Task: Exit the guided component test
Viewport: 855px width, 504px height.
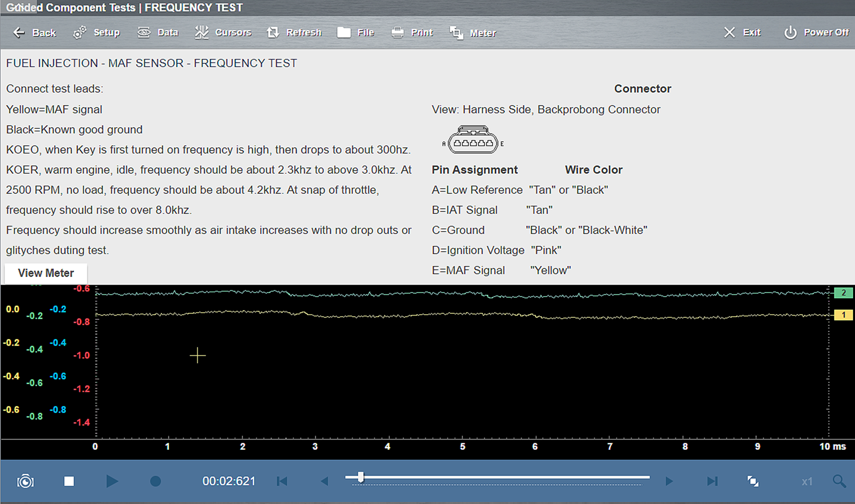Action: [729, 33]
